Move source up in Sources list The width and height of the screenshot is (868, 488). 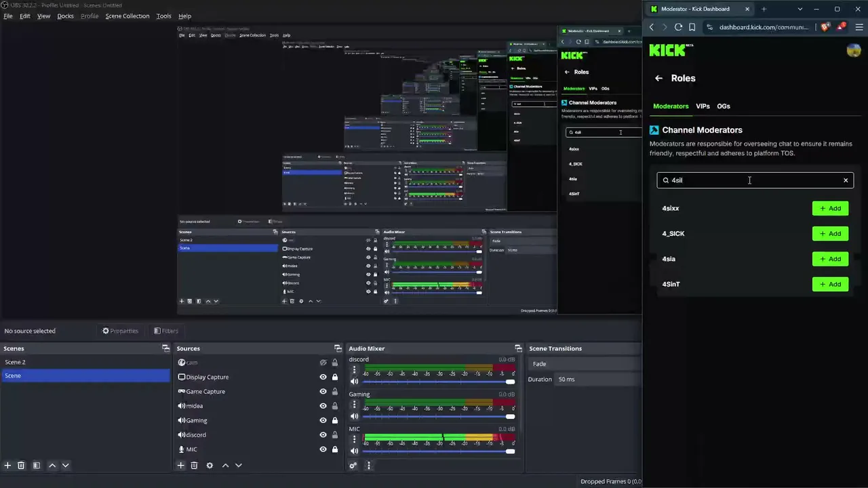225,466
